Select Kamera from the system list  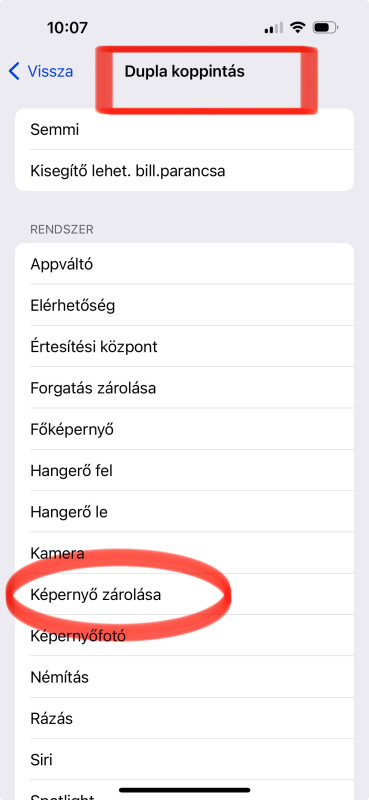click(x=184, y=553)
